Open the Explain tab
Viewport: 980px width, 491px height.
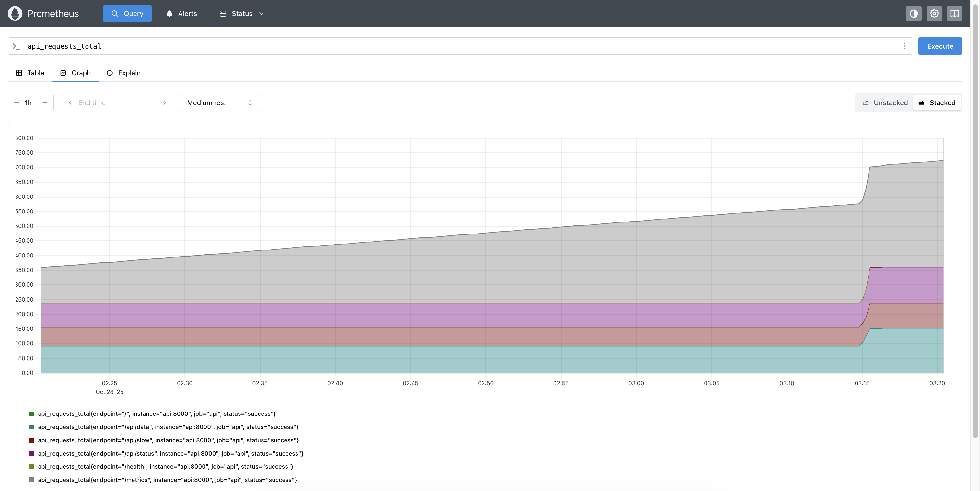pyautogui.click(x=123, y=73)
